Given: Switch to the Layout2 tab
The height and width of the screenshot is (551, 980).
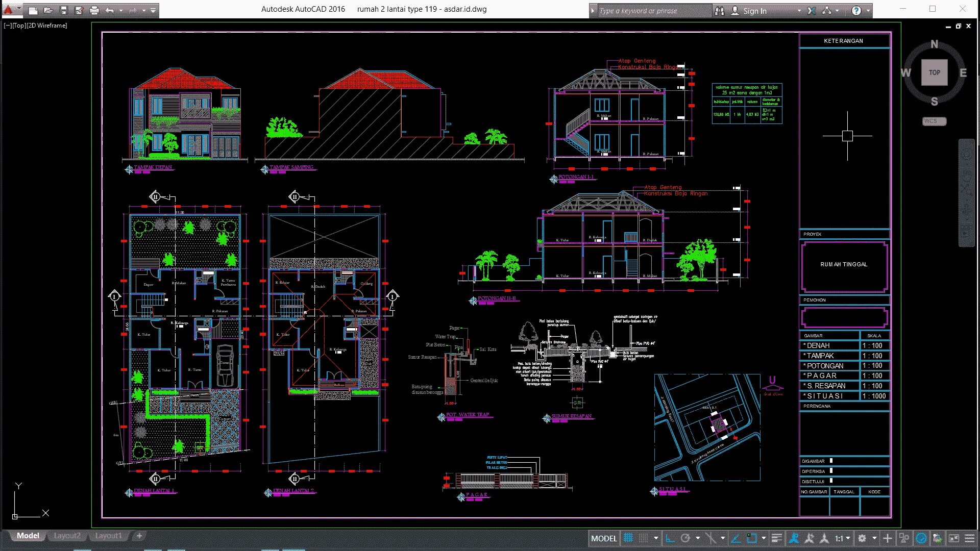Looking at the screenshot, I should pyautogui.click(x=67, y=536).
